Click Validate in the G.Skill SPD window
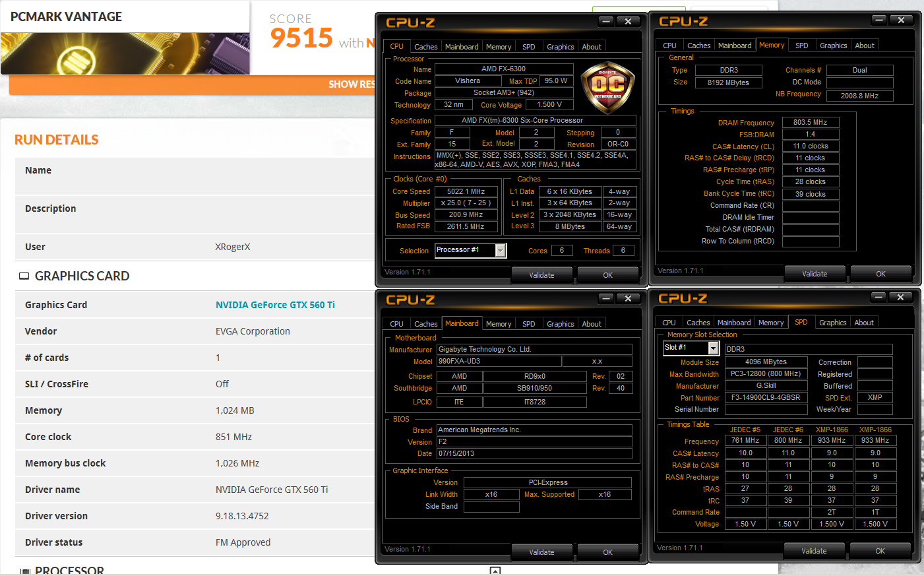The height and width of the screenshot is (576, 924). tap(814, 551)
